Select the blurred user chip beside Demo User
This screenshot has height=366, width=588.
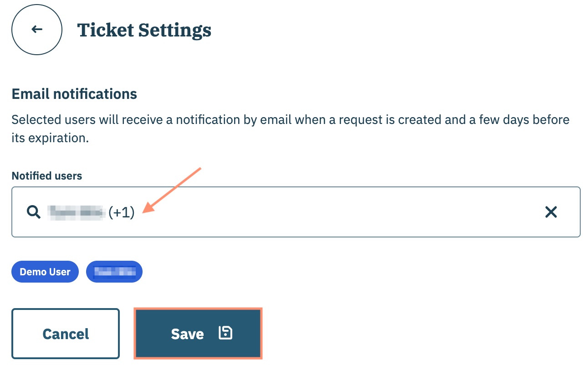pyautogui.click(x=114, y=272)
